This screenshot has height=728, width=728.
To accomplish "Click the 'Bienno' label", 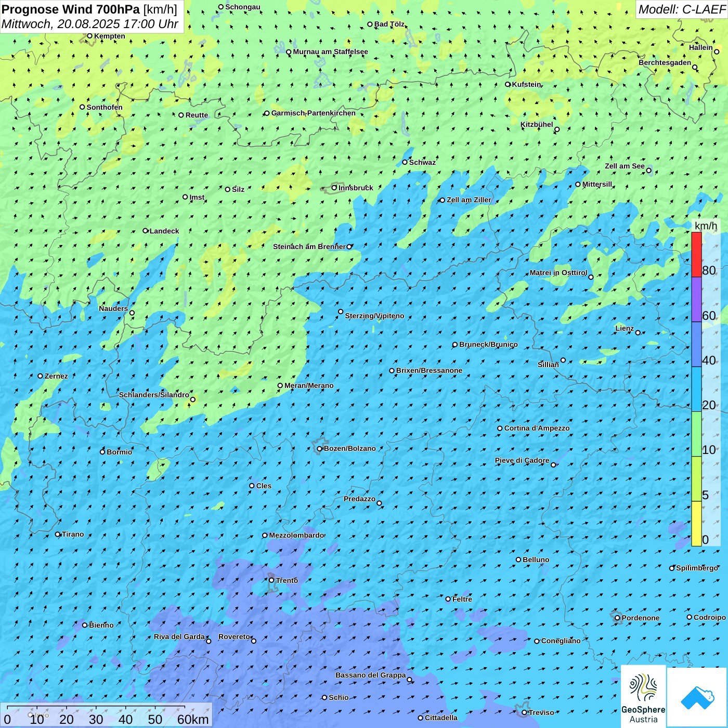I will pyautogui.click(x=101, y=625).
